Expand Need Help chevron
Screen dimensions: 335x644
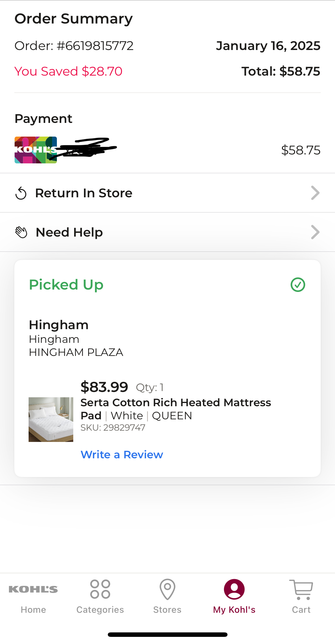click(x=315, y=232)
